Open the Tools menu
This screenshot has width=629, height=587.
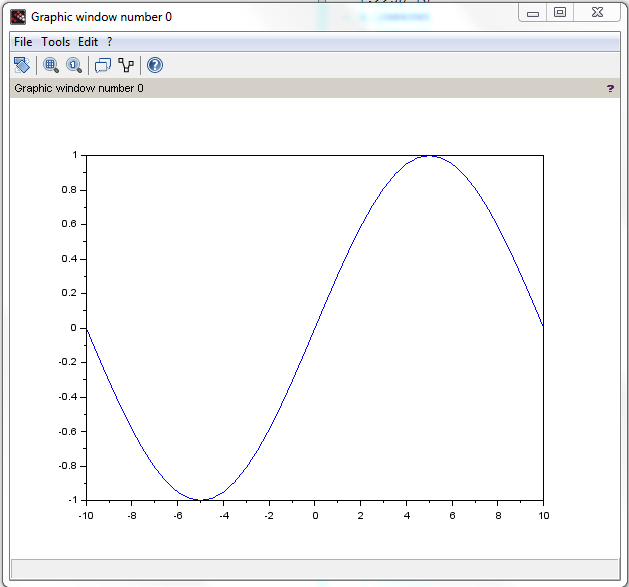tap(55, 42)
